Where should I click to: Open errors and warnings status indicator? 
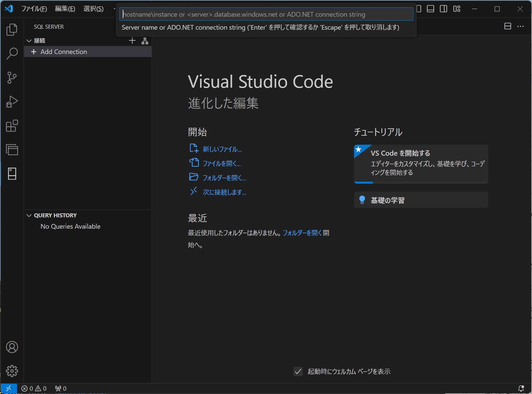click(x=34, y=388)
